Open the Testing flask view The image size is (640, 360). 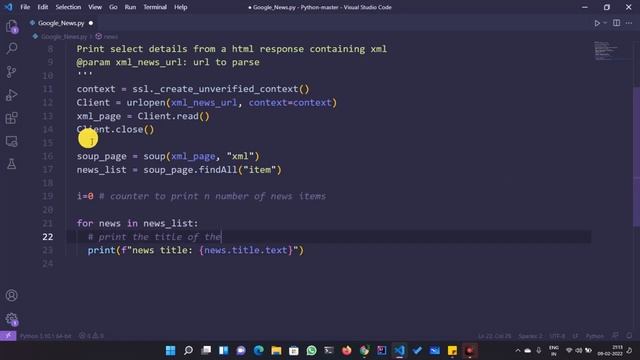point(11,164)
